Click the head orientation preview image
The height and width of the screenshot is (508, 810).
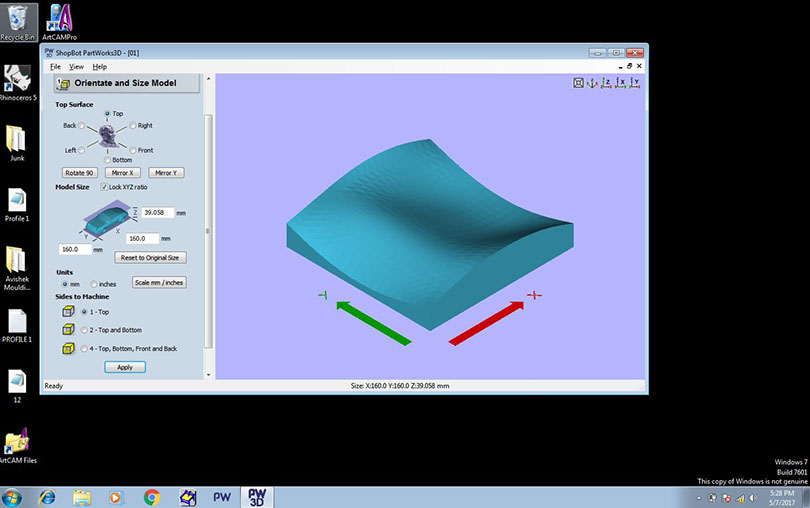[x=107, y=136]
